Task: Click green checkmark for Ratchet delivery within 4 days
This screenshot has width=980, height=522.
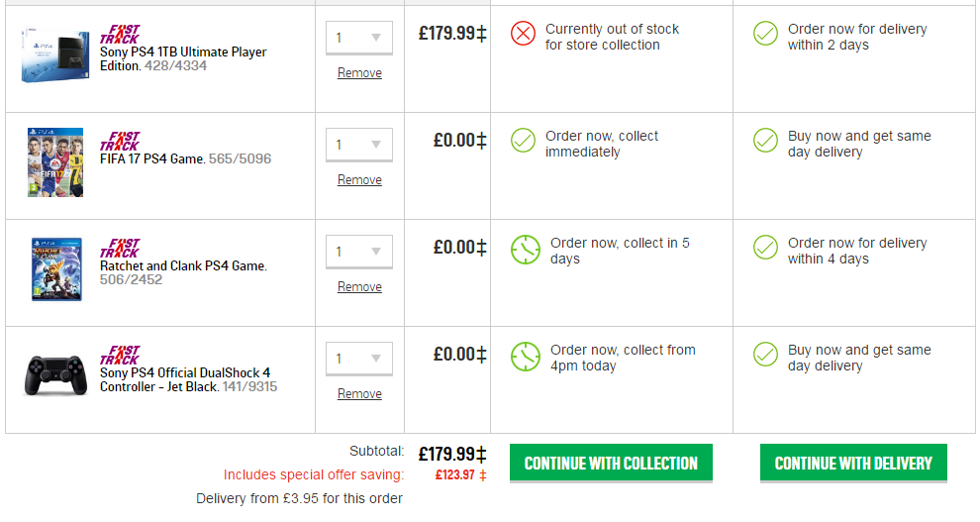Action: (x=765, y=248)
